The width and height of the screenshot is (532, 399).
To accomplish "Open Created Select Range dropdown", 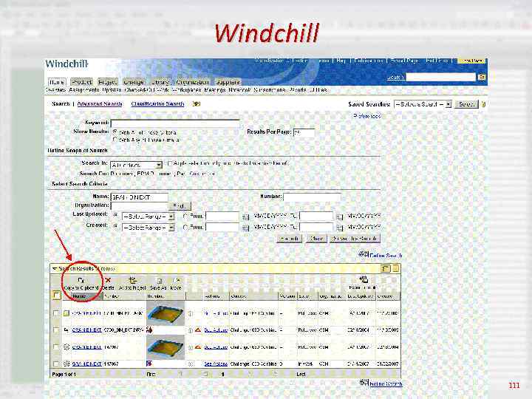I will click(148, 228).
